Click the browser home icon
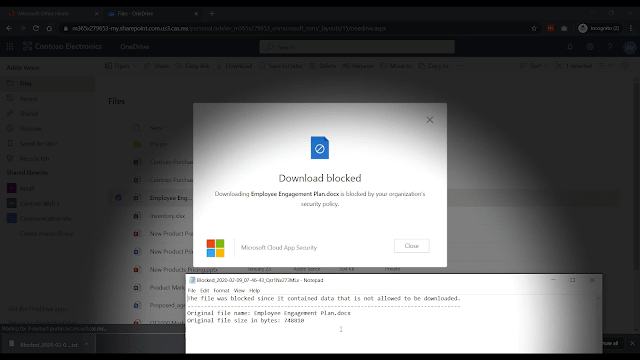Image resolution: width=640 pixels, height=360 pixels. [49, 28]
